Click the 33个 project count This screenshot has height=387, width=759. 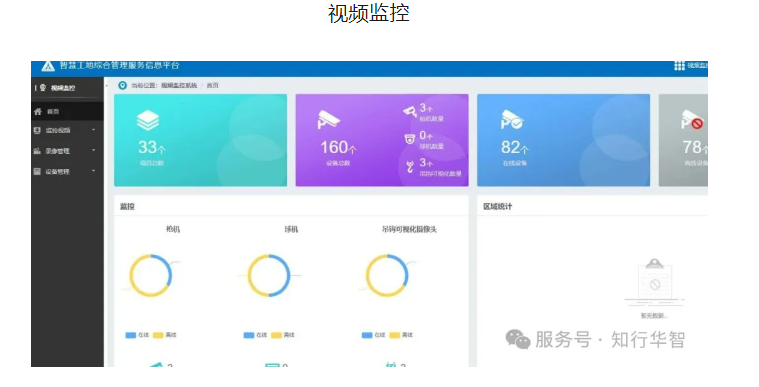point(152,147)
